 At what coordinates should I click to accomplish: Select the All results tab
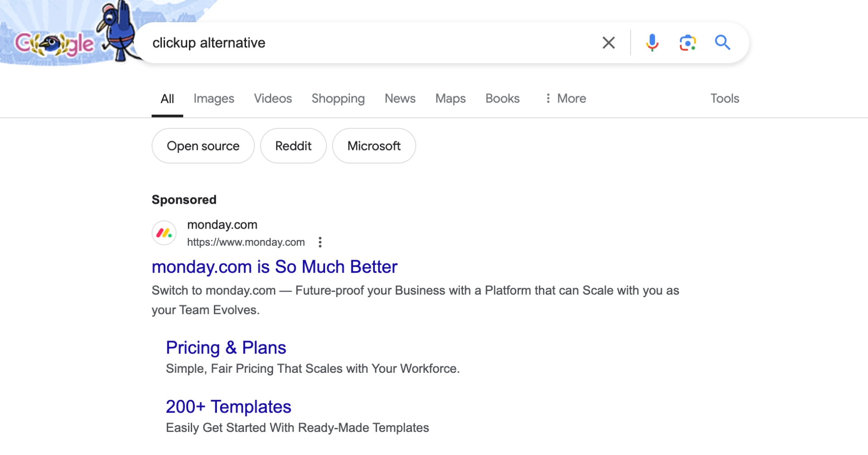167,99
